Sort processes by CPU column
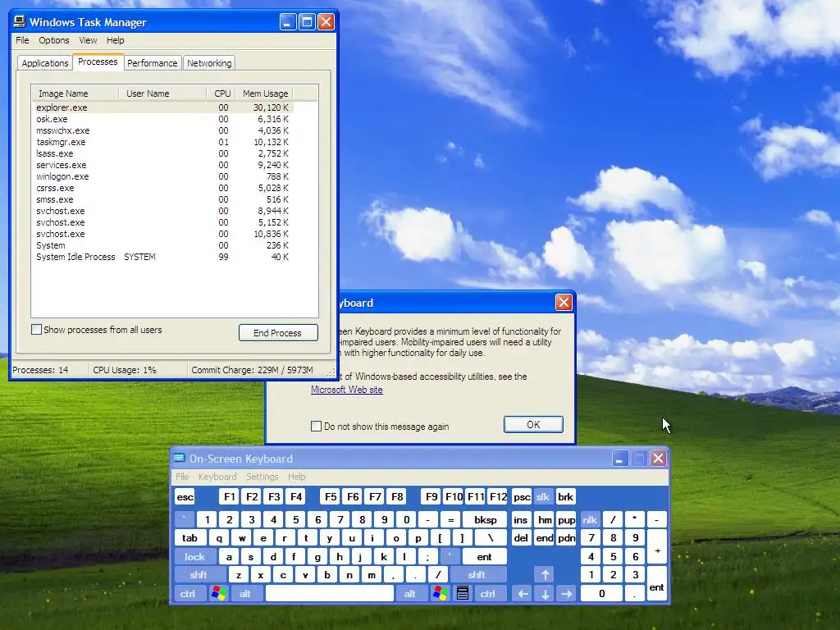This screenshot has height=630, width=840. [x=221, y=94]
